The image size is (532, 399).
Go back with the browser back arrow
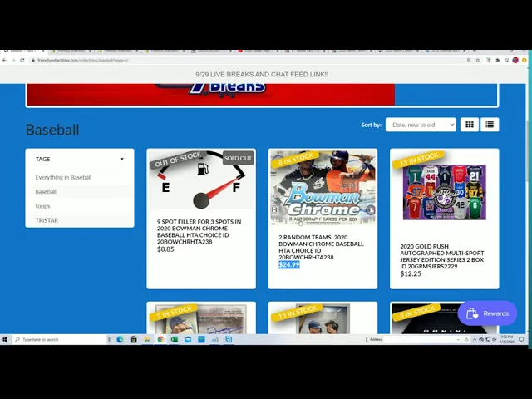(4, 60)
